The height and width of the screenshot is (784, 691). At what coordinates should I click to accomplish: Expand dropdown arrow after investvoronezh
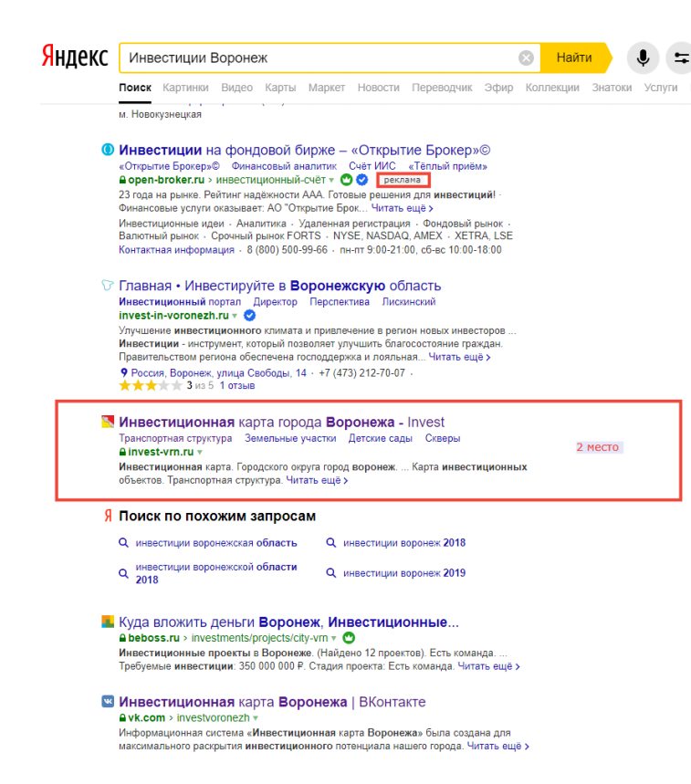click(x=256, y=718)
